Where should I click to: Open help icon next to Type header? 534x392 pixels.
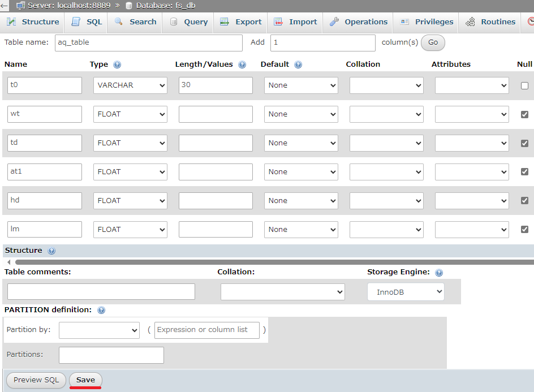117,64
